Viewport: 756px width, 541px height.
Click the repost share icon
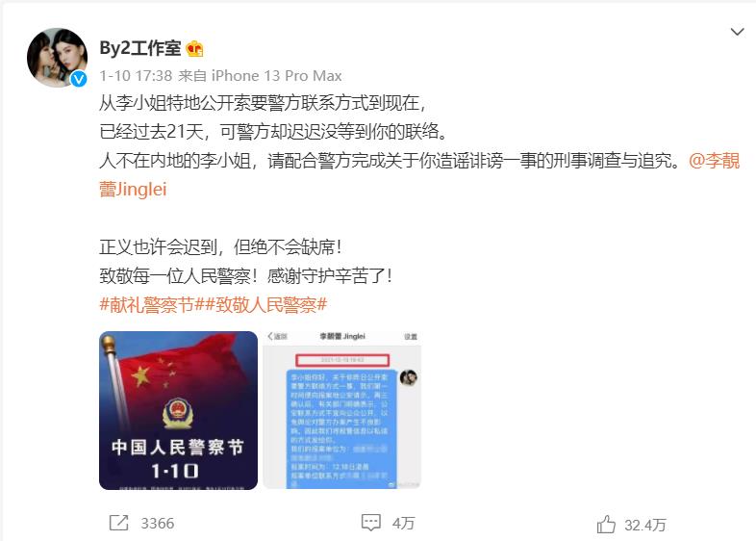click(118, 523)
